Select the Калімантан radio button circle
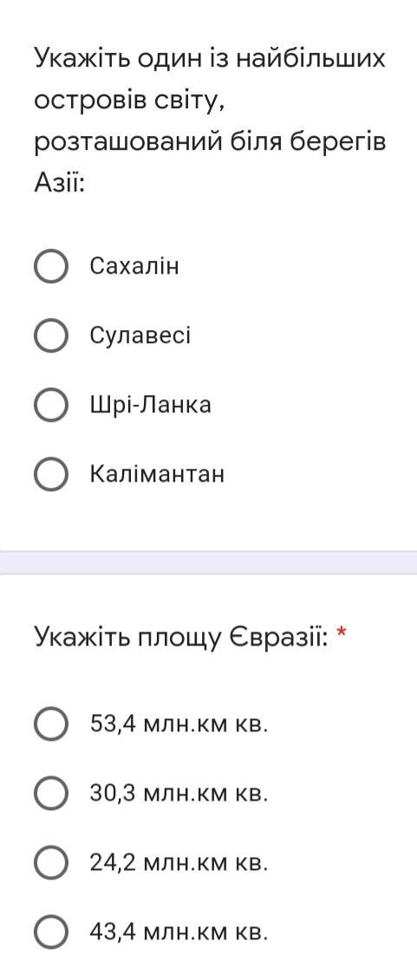This screenshot has width=417, height=980. click(50, 475)
